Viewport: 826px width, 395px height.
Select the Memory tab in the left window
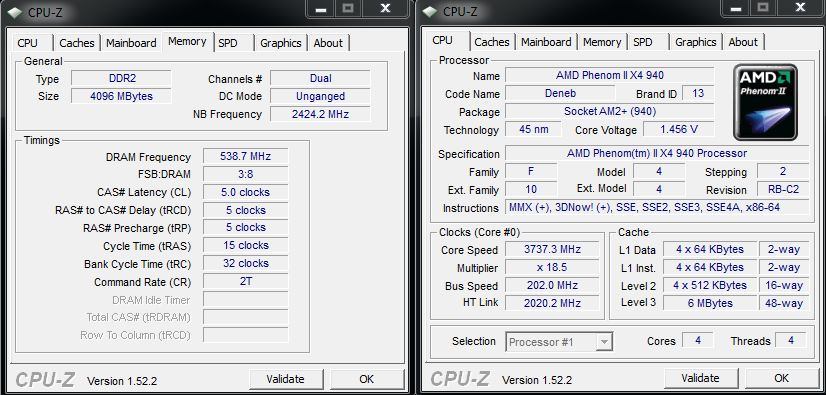pyautogui.click(x=187, y=41)
